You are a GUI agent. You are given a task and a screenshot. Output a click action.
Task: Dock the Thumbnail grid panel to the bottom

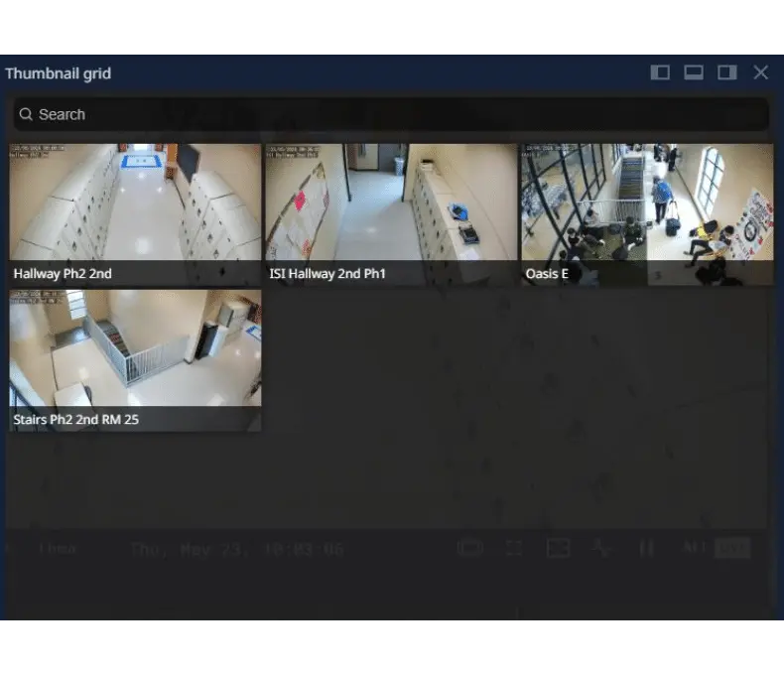[x=694, y=72]
